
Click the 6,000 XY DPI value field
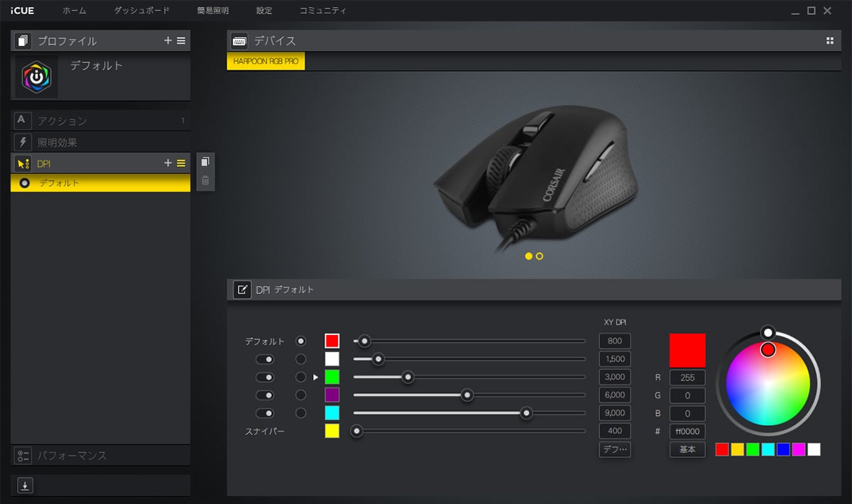[615, 395]
